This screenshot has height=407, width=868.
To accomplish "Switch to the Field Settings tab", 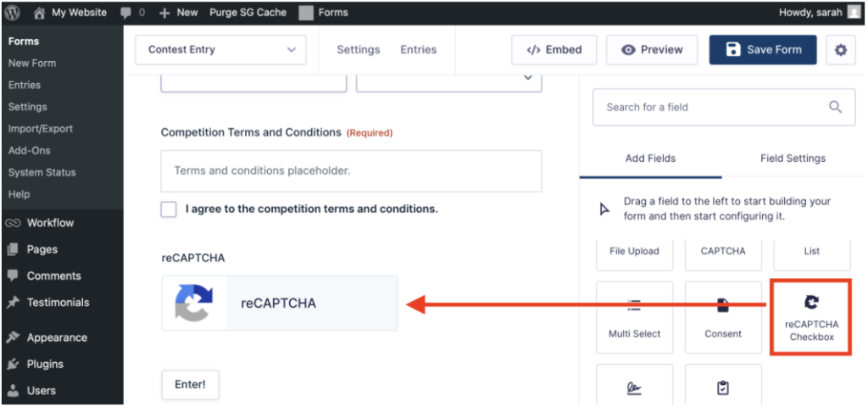I will (x=793, y=159).
